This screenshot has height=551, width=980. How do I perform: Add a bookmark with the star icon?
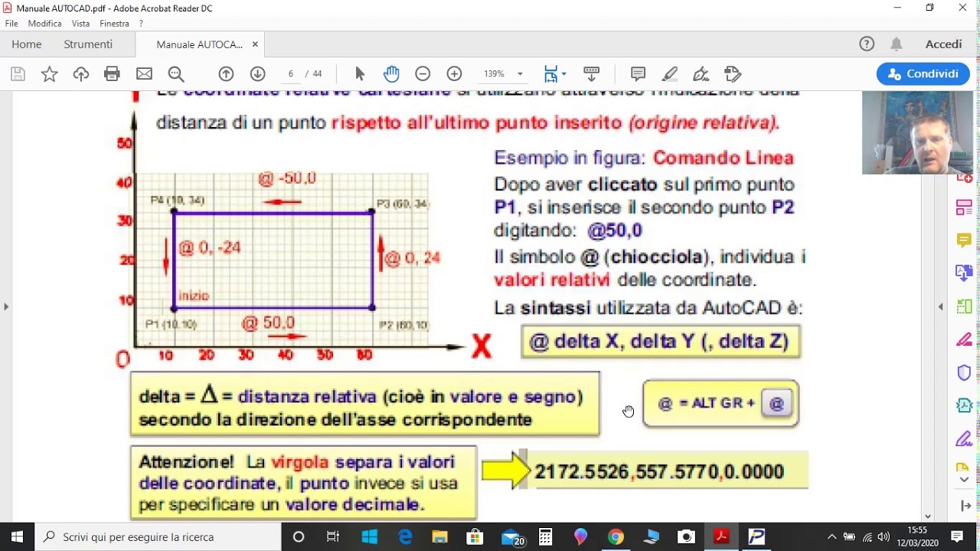tap(49, 74)
